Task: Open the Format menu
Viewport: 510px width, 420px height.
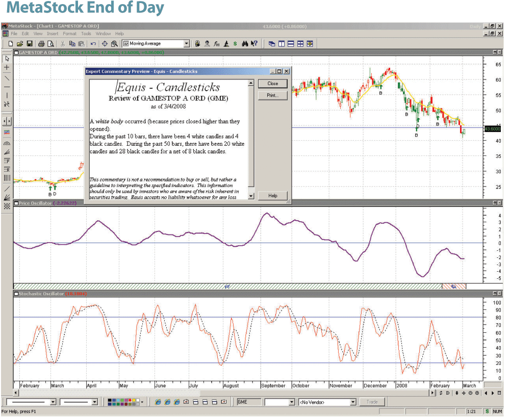Action: point(69,34)
